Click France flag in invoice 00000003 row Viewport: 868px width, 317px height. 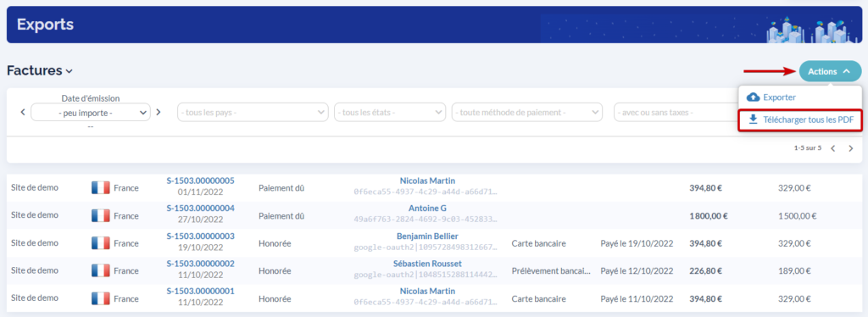click(101, 243)
